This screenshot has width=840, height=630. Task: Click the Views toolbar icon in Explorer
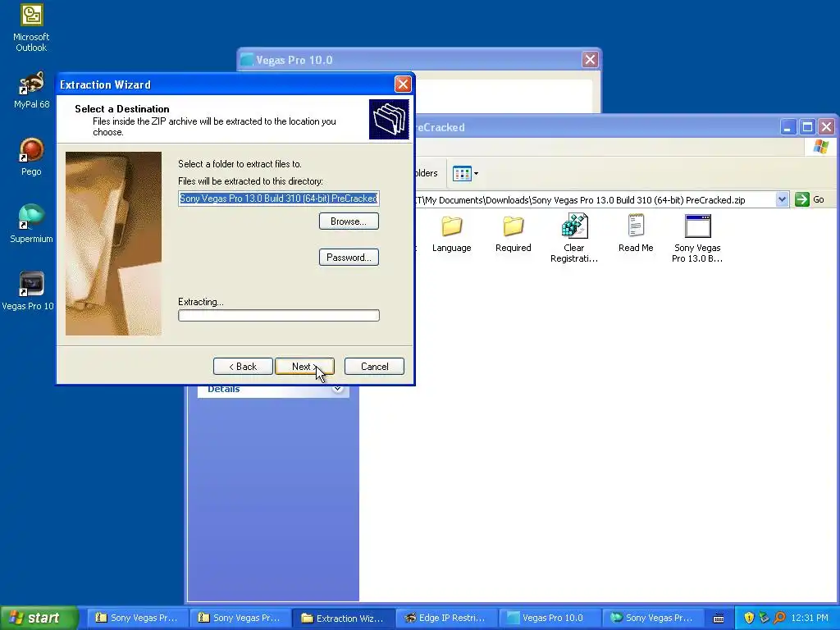(461, 173)
